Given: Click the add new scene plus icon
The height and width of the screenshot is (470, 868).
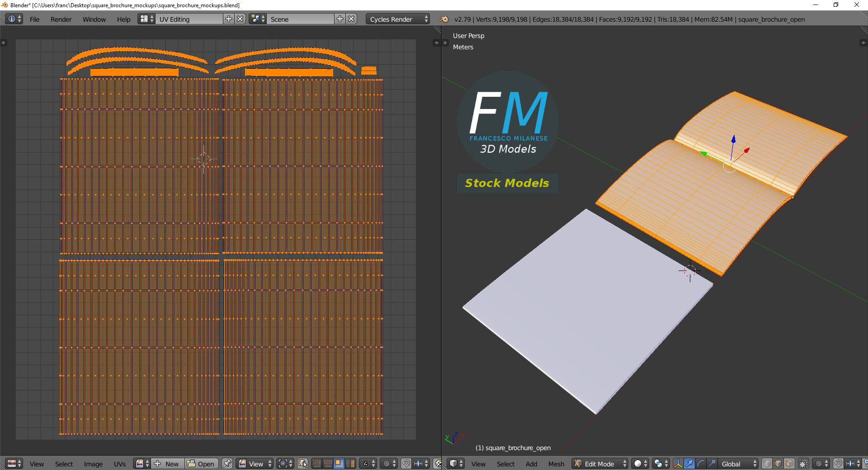Looking at the screenshot, I should pos(340,19).
